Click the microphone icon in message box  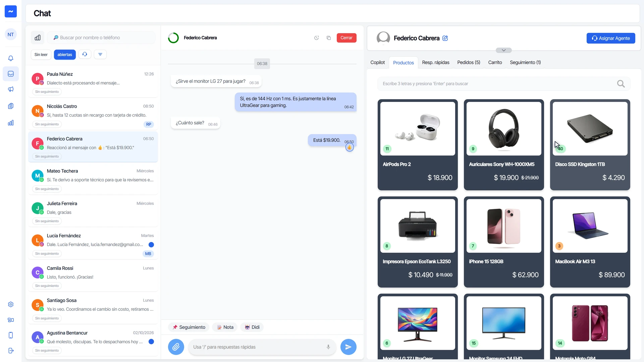[x=328, y=347]
